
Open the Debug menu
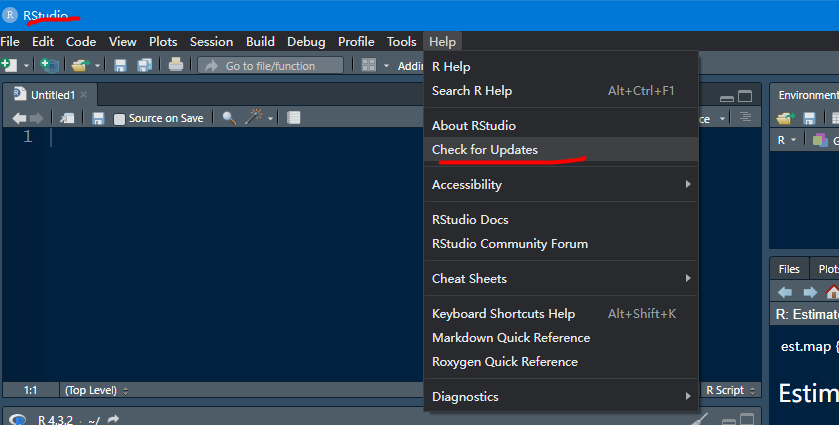306,42
